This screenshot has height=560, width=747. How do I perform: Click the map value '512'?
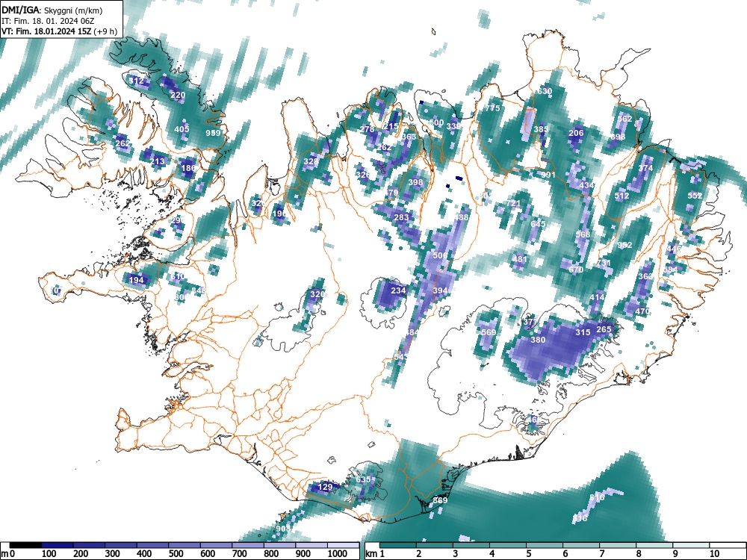(x=622, y=196)
